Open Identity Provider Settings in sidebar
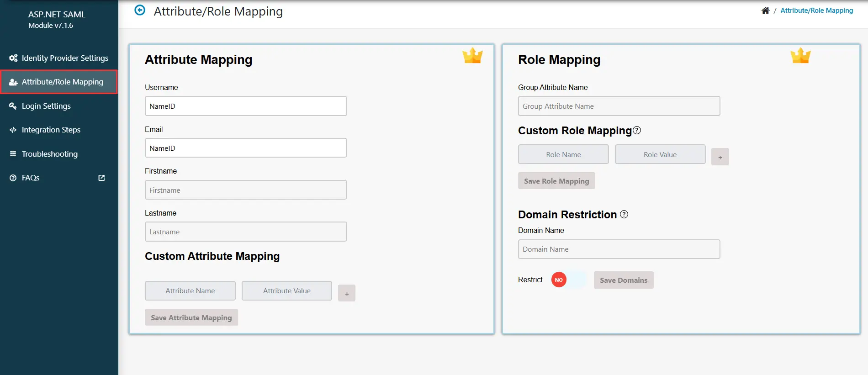Image resolution: width=868 pixels, height=375 pixels. click(65, 58)
